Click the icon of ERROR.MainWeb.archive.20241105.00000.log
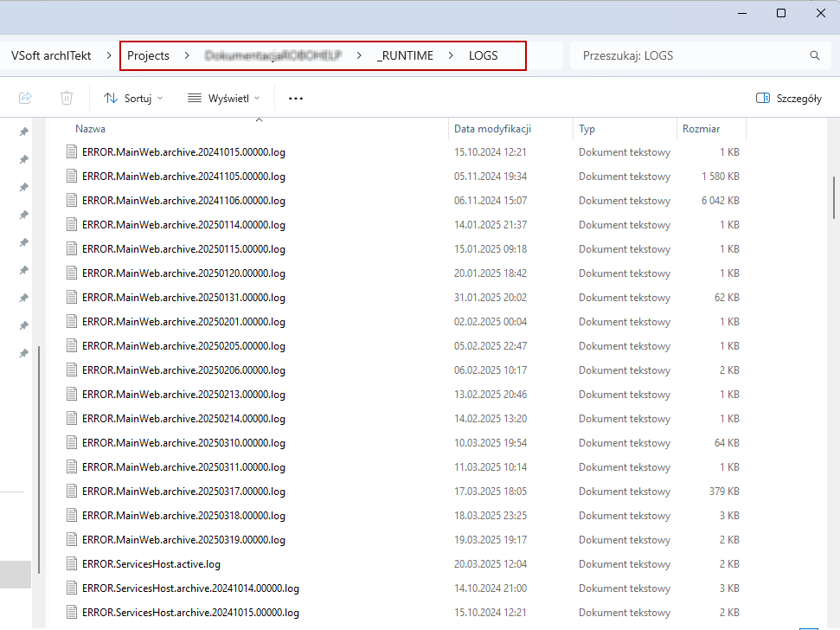Screen dimensions: 840x630 pyautogui.click(x=72, y=177)
